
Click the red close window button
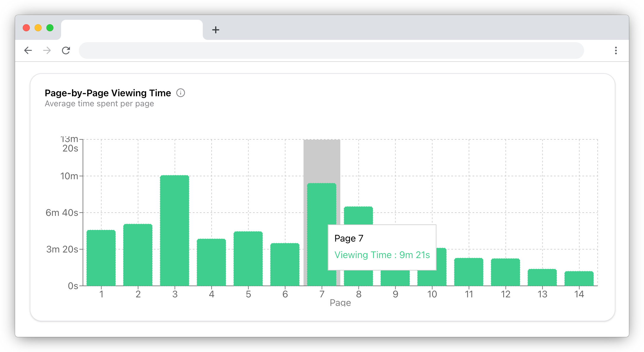tap(26, 28)
